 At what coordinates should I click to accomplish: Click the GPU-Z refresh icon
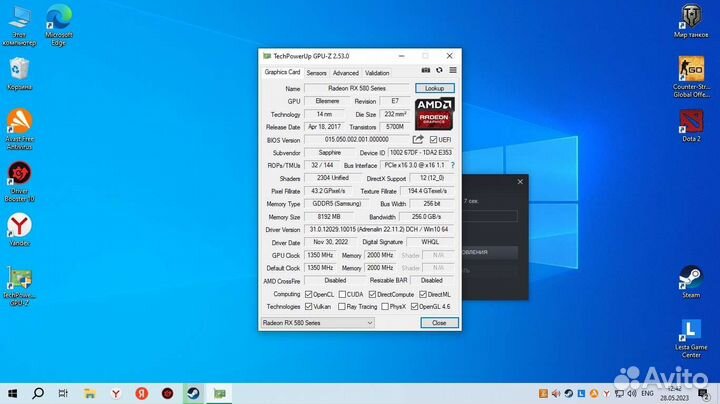pos(439,70)
